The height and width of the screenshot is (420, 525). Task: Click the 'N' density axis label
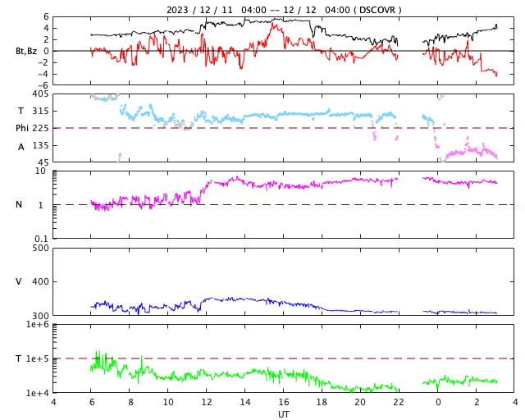[19, 204]
